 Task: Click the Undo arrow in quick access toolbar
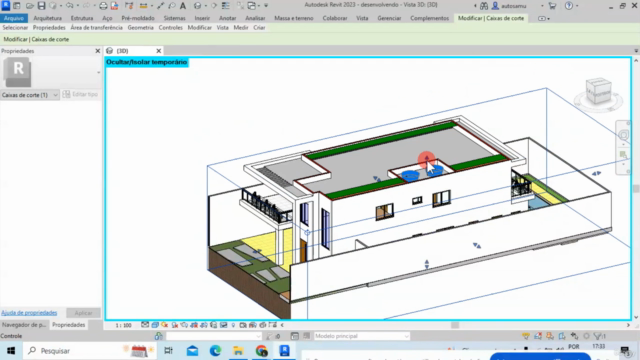(69, 6)
